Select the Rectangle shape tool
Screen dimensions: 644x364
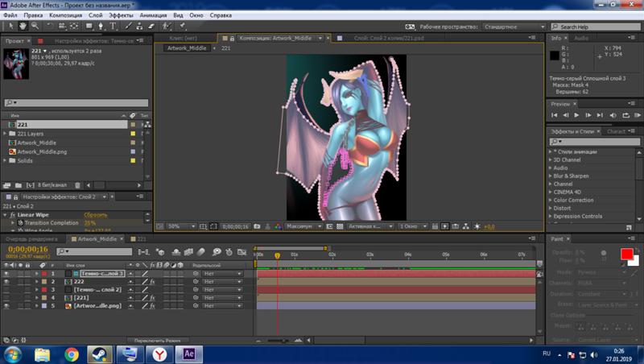tap(89, 26)
